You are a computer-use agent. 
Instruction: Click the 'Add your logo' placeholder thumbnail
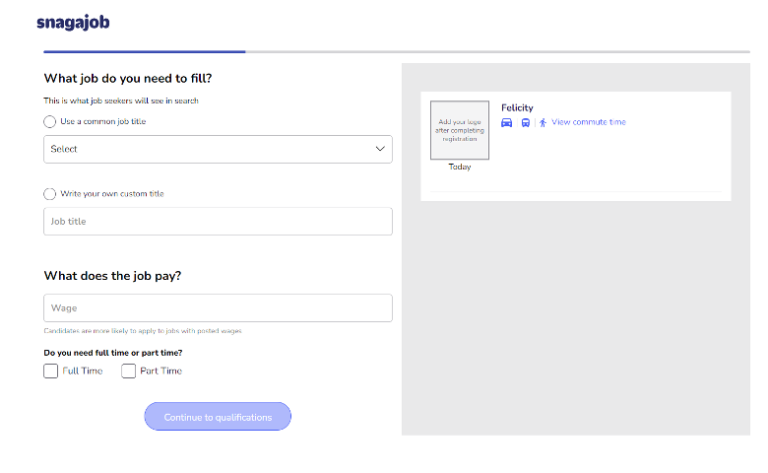tap(459, 130)
